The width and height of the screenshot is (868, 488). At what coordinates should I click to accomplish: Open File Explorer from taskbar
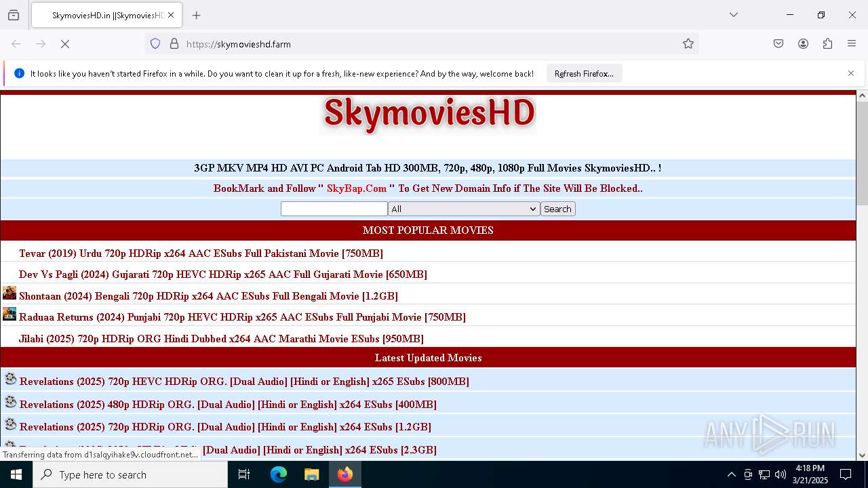(311, 474)
